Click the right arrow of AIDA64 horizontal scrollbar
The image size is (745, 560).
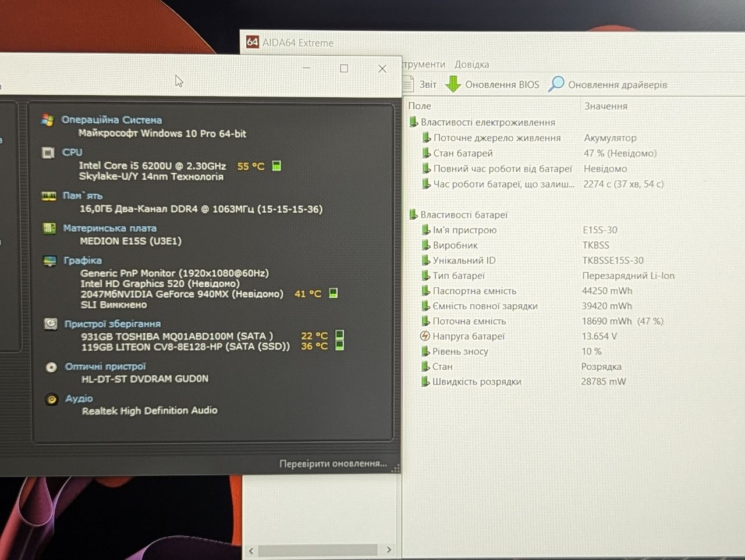pyautogui.click(x=389, y=550)
